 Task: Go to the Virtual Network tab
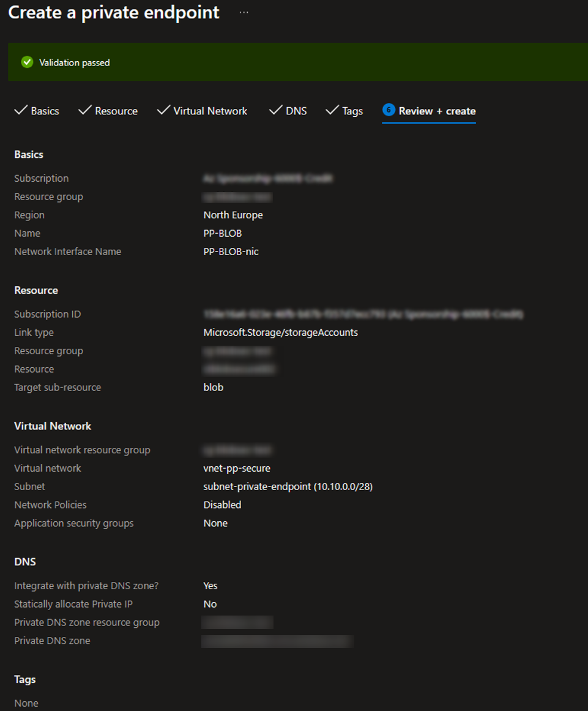click(210, 111)
